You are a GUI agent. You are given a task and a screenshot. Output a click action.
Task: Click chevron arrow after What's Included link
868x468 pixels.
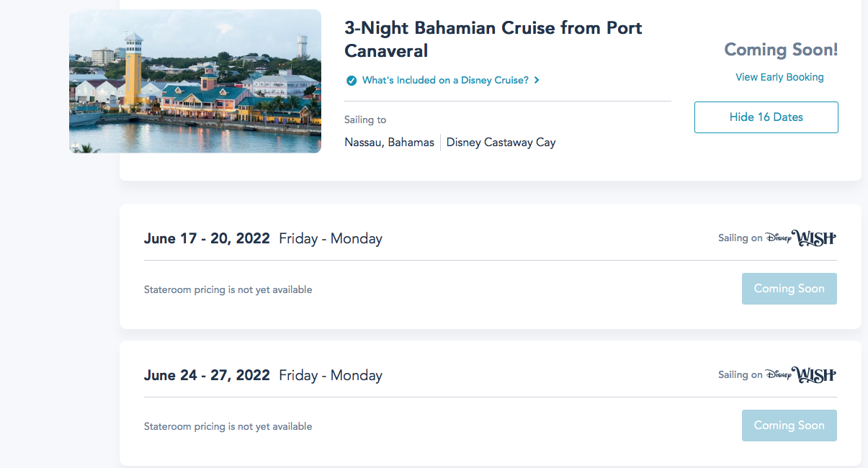[x=537, y=81]
